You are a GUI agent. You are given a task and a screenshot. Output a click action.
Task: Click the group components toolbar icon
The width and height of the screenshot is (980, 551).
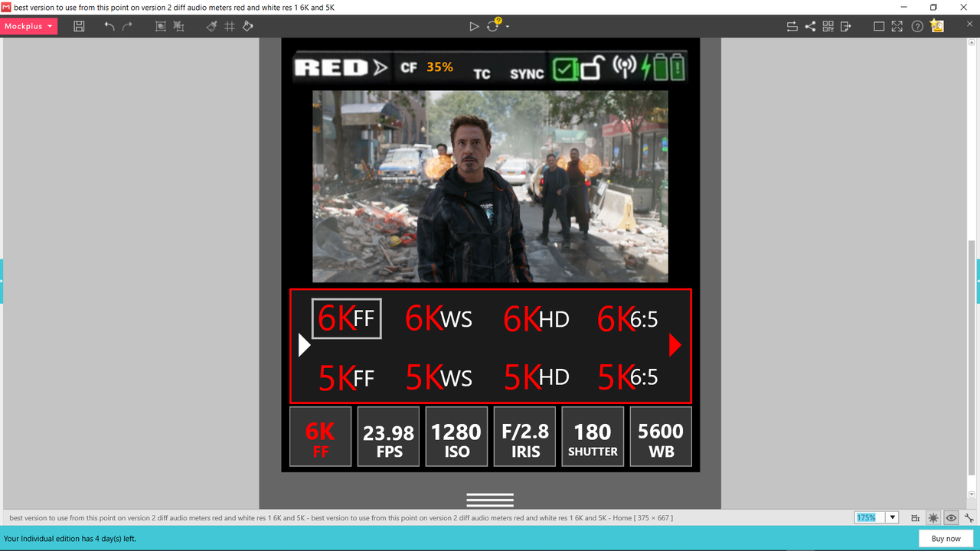coord(161,26)
